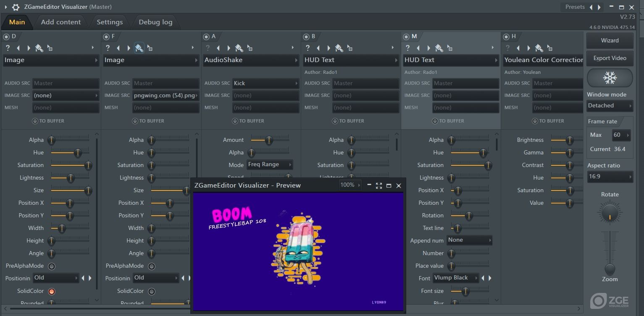Screen dimensions: 644x316
Task: Open IMAGE SRC dropdown showing pngwing.com (54).png
Action: point(166,95)
